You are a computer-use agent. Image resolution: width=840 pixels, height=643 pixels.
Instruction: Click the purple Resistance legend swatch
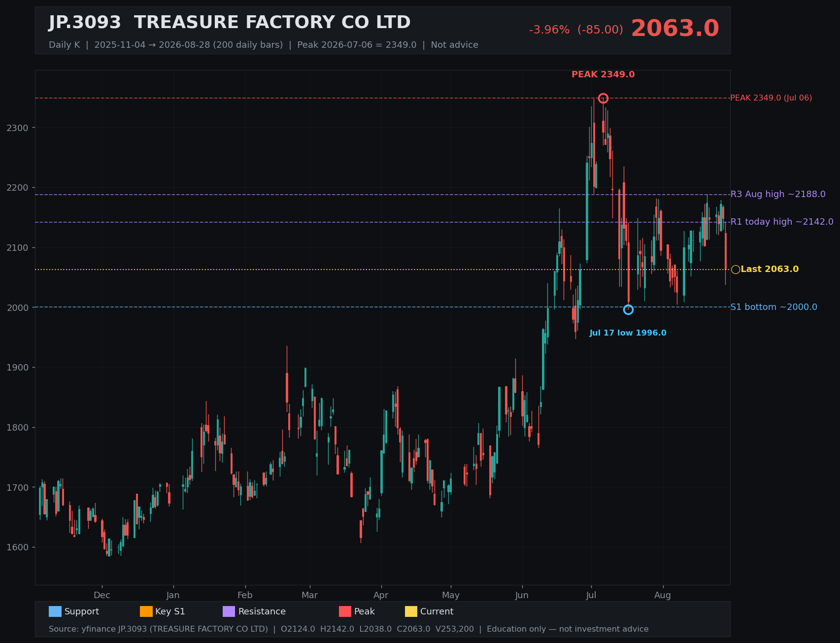click(229, 611)
